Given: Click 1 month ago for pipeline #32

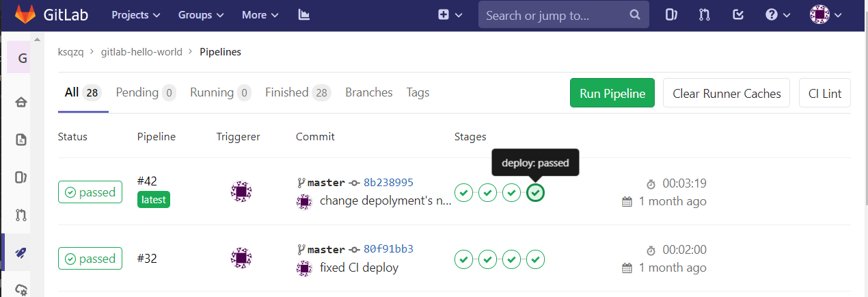Looking at the screenshot, I should (673, 268).
